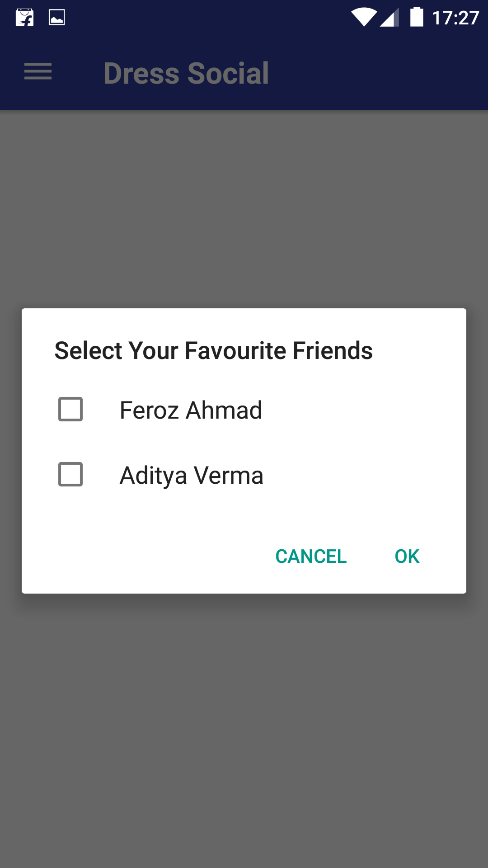Viewport: 488px width, 868px height.
Task: Tap dimmed background above the dialog
Action: [x=244, y=208]
